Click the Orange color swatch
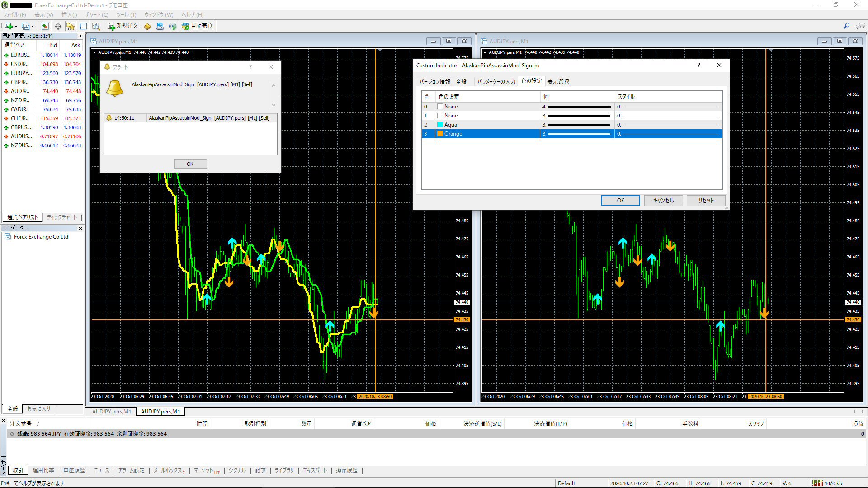Viewport: 868px width, 488px height. (x=440, y=134)
